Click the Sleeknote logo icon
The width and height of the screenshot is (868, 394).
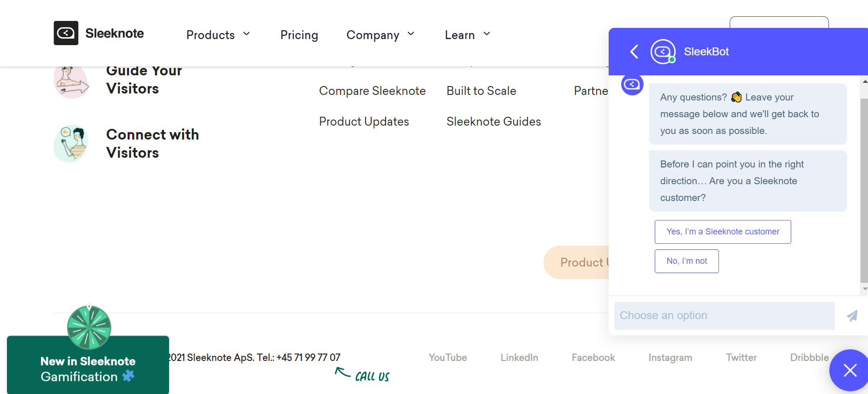pyautogui.click(x=66, y=33)
